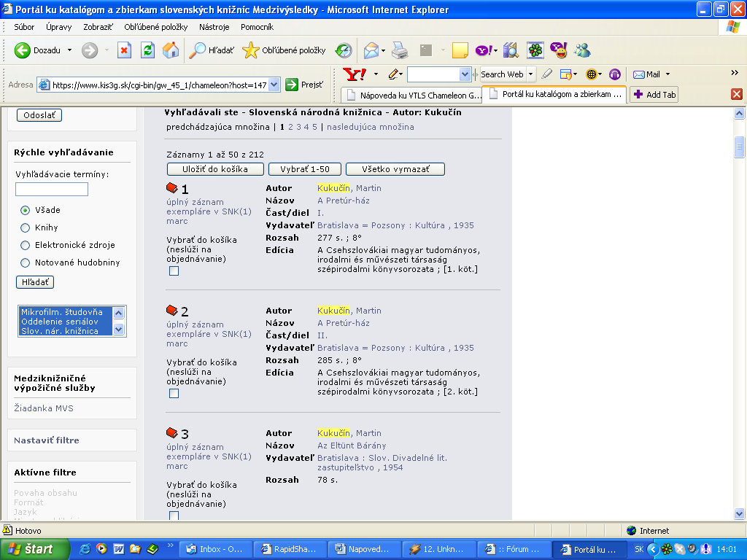The width and height of the screenshot is (747, 560).
Task: Open the Mail button on Yahoo toolbar
Action: pyautogui.click(x=647, y=74)
